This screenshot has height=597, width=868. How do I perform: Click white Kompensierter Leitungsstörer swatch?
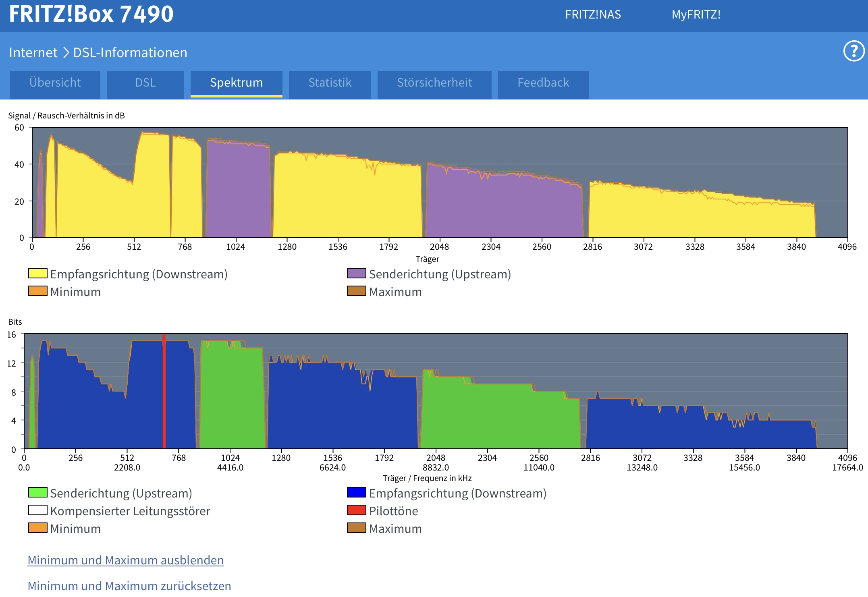(37, 510)
